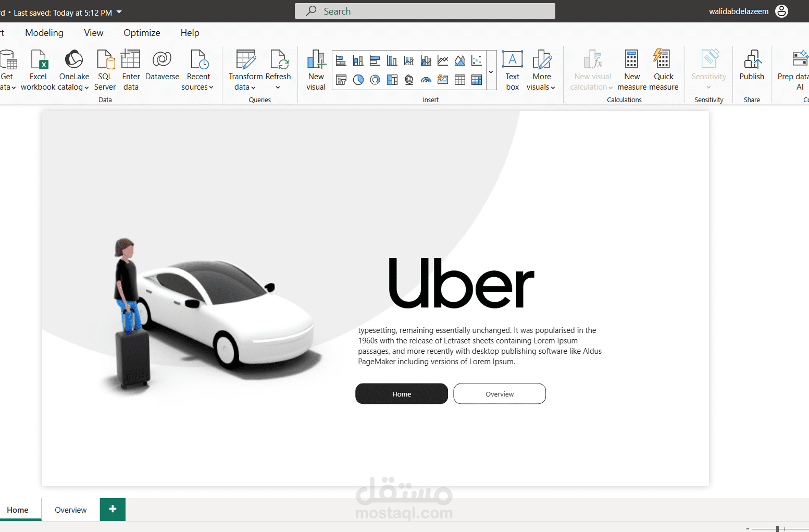The width and height of the screenshot is (809, 532).
Task: Insert a stacked bar chart
Action: pyautogui.click(x=341, y=61)
